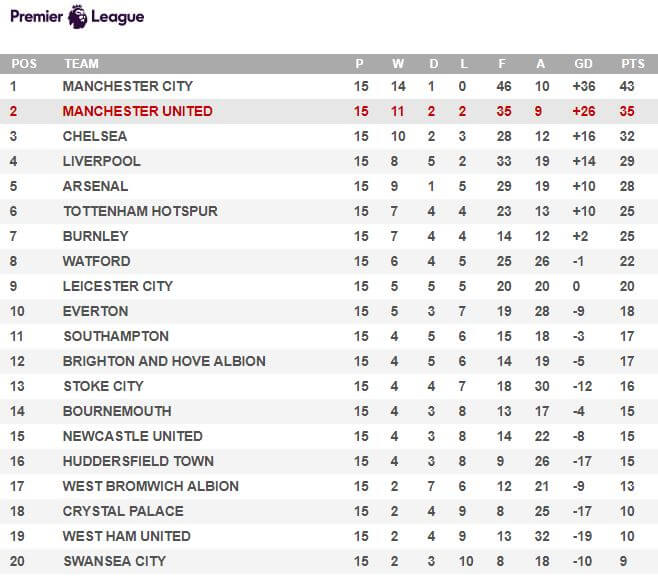The height and width of the screenshot is (576, 658).
Task: Select Arsenal team entry
Action: [x=95, y=186]
